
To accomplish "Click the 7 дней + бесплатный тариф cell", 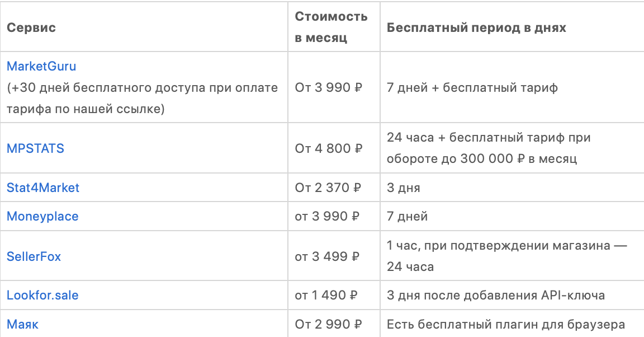I will tap(472, 87).
